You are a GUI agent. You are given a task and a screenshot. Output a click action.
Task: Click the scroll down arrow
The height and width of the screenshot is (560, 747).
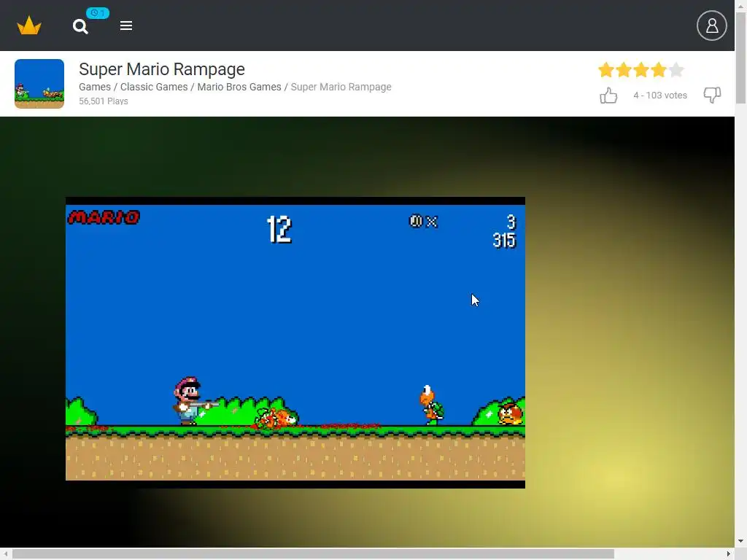(x=741, y=542)
